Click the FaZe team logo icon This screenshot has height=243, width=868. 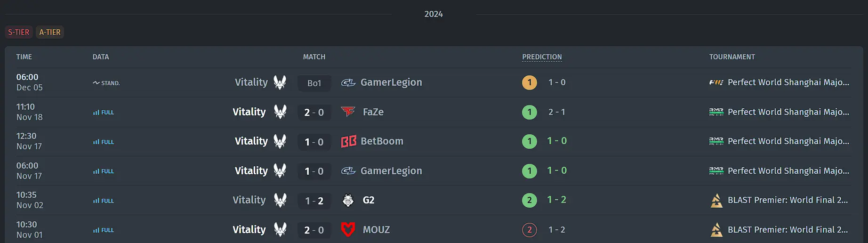(x=348, y=112)
